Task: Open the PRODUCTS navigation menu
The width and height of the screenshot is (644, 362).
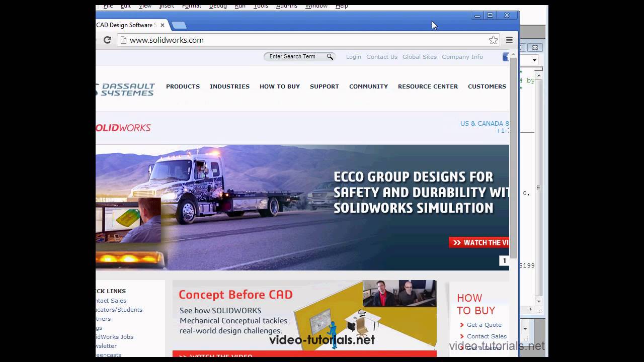Action: (x=183, y=86)
